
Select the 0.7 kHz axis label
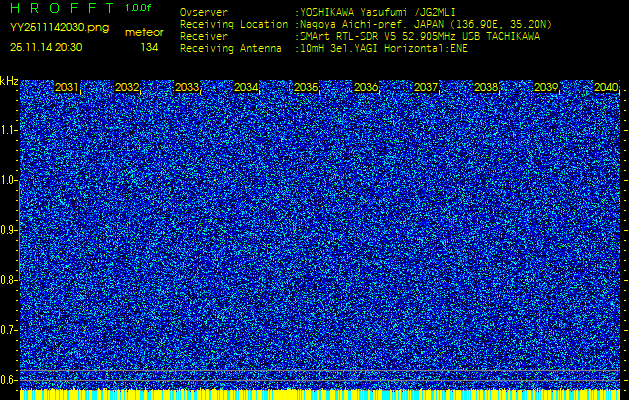pyautogui.click(x=8, y=330)
